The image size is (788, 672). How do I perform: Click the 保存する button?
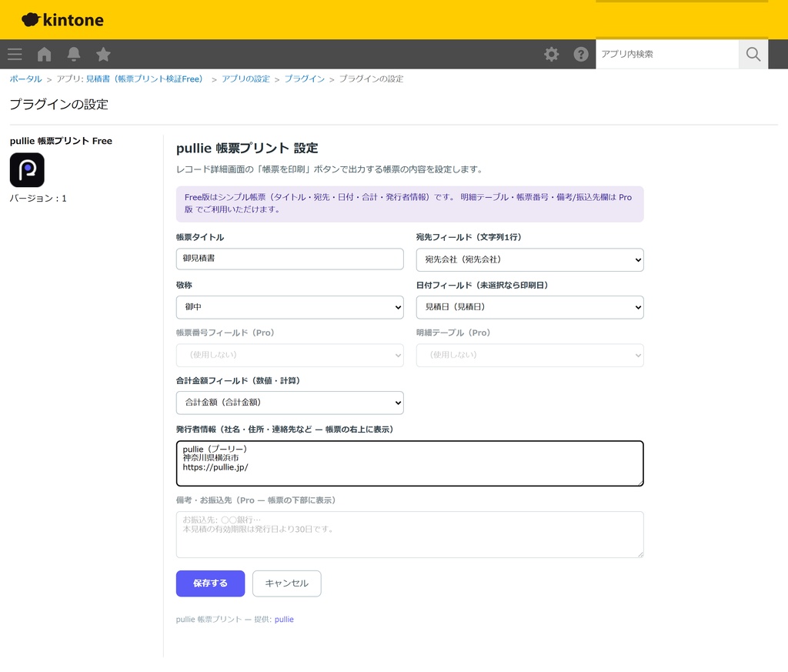210,583
